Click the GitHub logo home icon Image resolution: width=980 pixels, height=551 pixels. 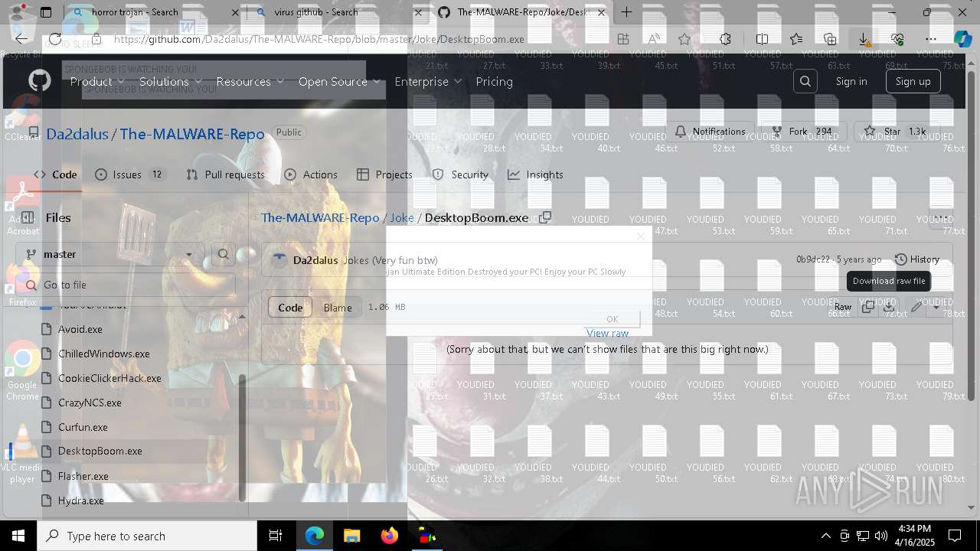[39, 81]
